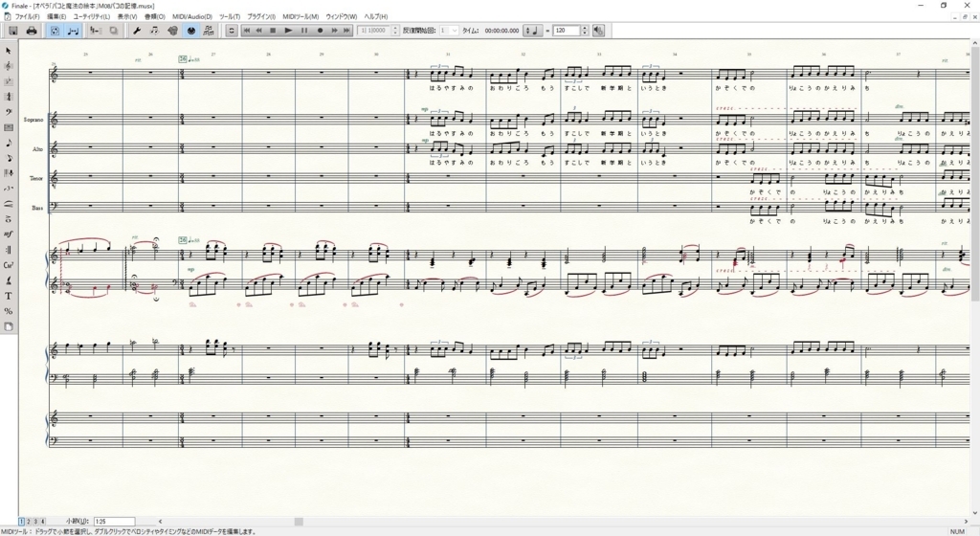Viewport: 980px width, 536px height.
Task: Open the MIDI/Audio(D) menu
Action: pyautogui.click(x=191, y=16)
